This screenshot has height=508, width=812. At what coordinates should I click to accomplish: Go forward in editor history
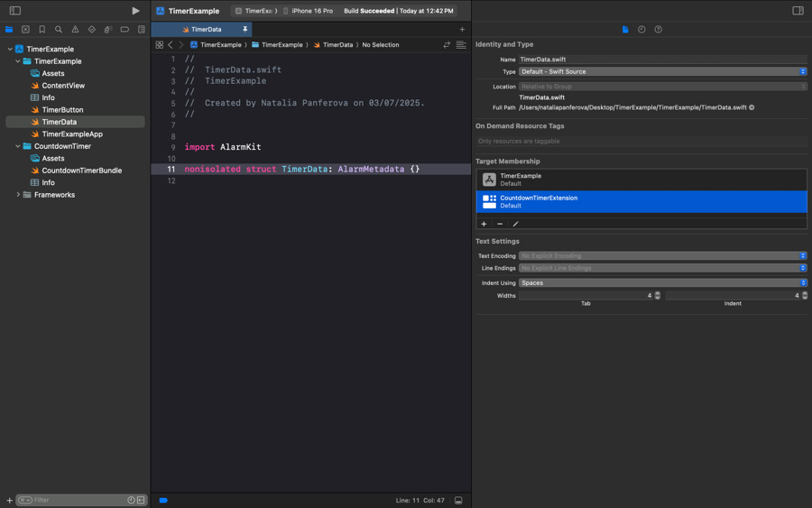[180, 45]
